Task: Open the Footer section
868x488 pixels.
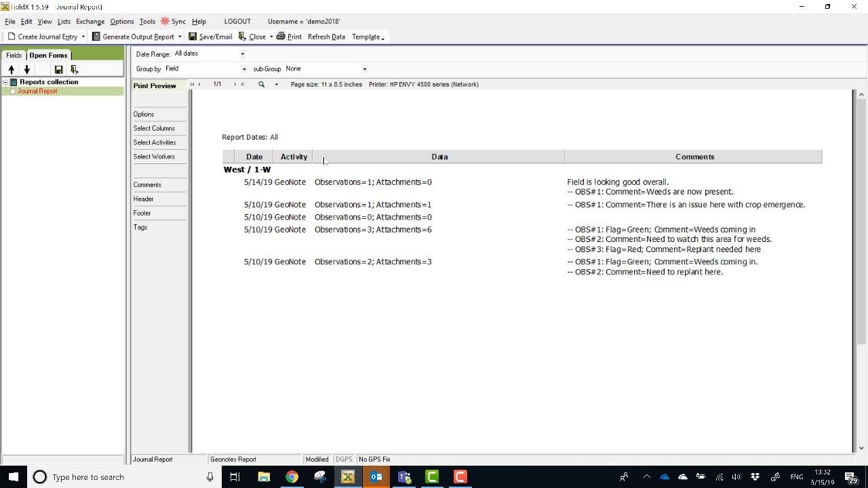Action: [142, 213]
